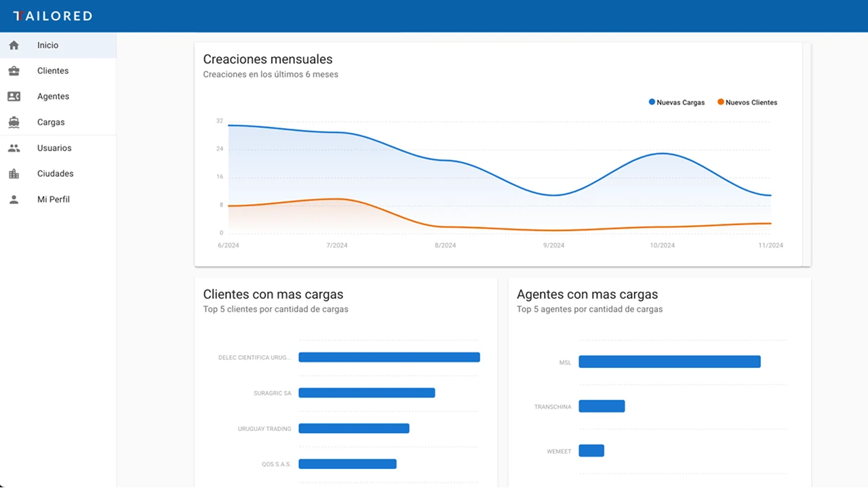Select the SURAGRIC SA bar
Image resolution: width=868 pixels, height=488 pixels.
[x=366, y=393]
